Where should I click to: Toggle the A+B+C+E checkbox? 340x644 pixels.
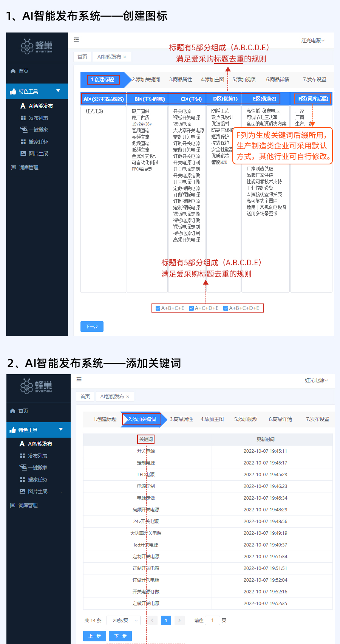pos(158,308)
